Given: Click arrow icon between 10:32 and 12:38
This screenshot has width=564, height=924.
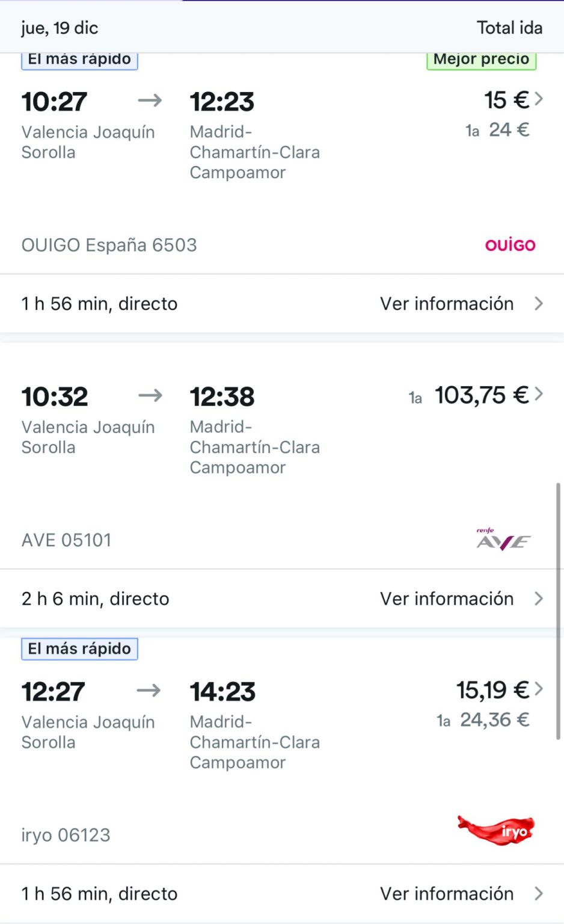Looking at the screenshot, I should point(150,395).
